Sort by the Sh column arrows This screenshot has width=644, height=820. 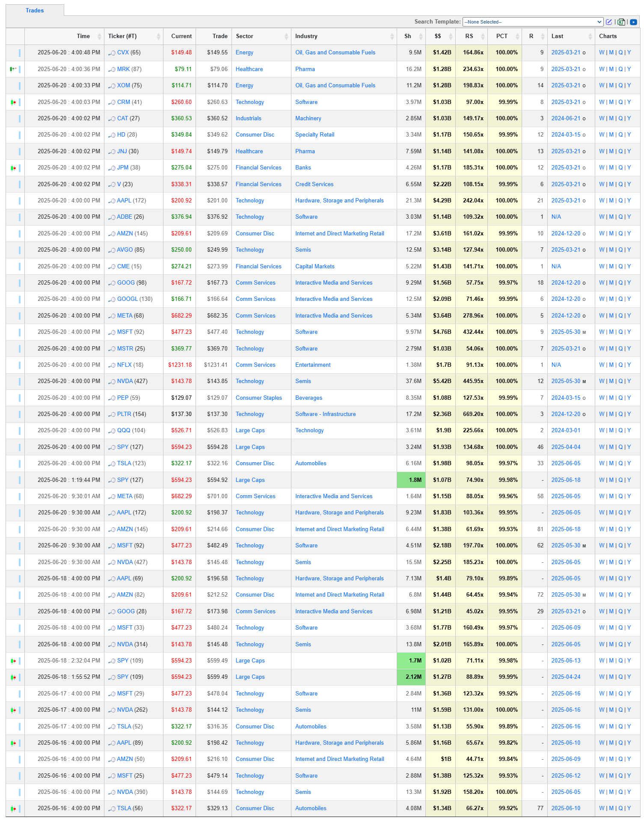pyautogui.click(x=421, y=36)
